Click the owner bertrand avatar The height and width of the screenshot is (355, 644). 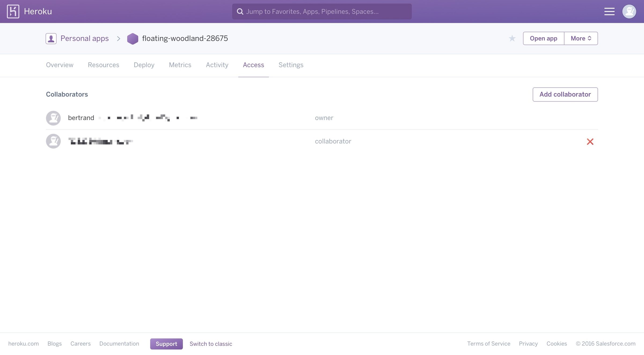[x=53, y=118]
